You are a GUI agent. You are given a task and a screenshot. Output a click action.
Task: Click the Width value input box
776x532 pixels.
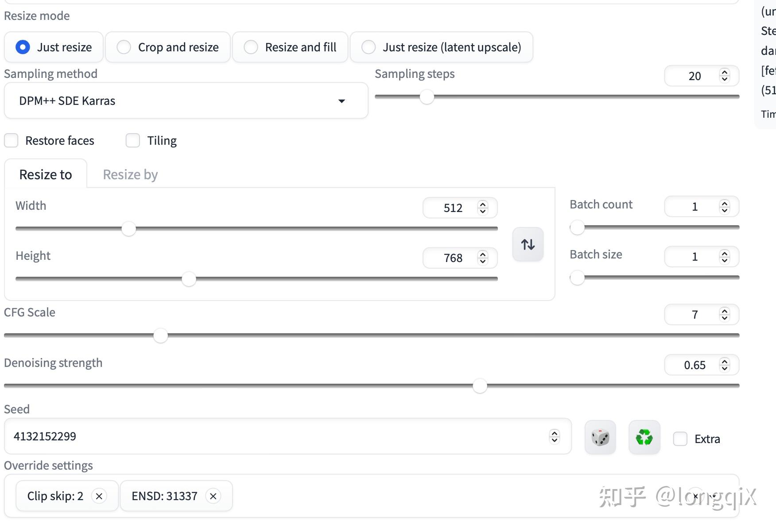[x=453, y=208]
